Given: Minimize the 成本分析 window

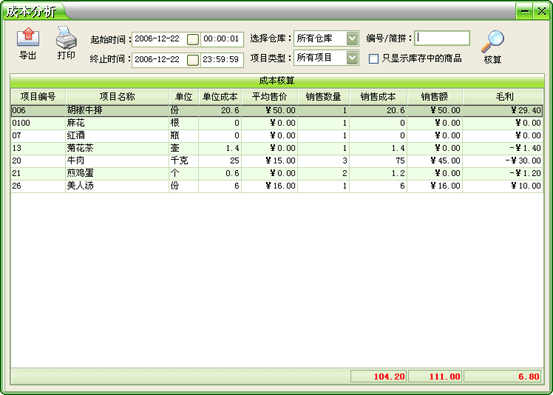Looking at the screenshot, I should (x=524, y=11).
